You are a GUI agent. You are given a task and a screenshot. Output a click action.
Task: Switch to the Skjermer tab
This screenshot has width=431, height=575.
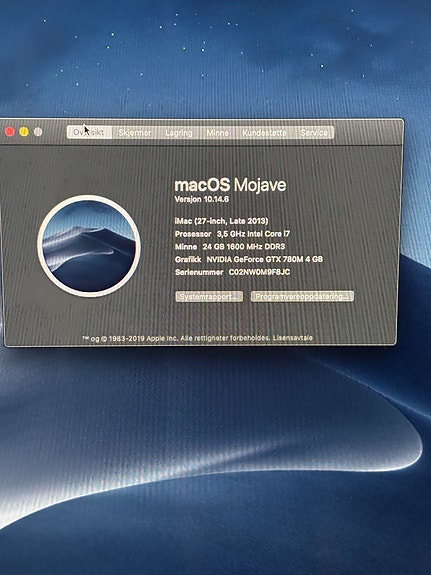pos(135,132)
